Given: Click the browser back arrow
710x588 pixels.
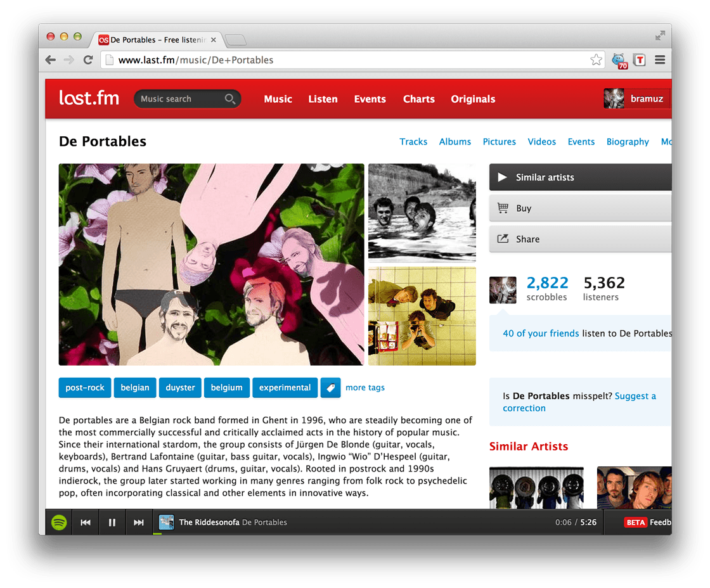Looking at the screenshot, I should point(51,60).
